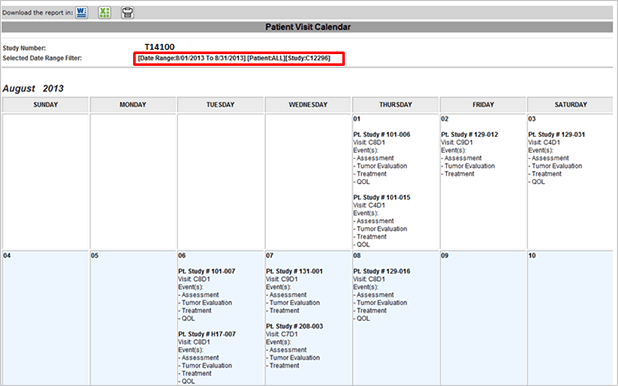Select the August 04 calendar cell
The image size is (618, 386).
pos(45,317)
